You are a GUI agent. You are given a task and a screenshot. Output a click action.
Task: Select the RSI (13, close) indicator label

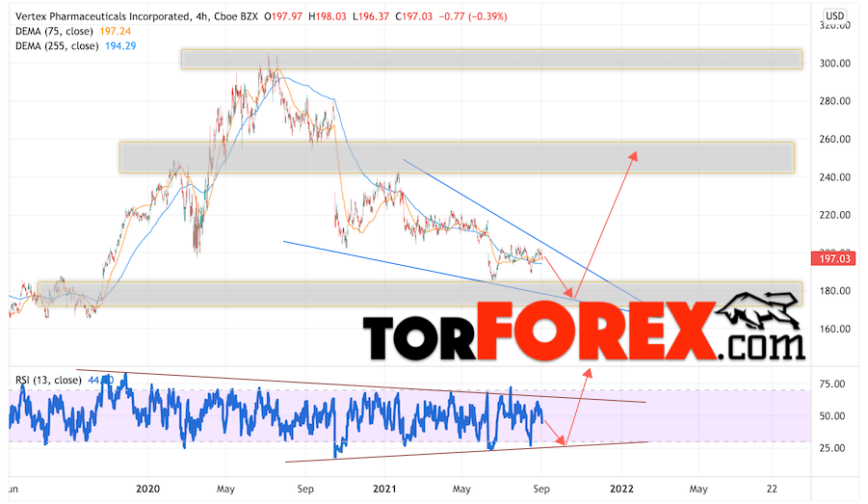coord(48,380)
